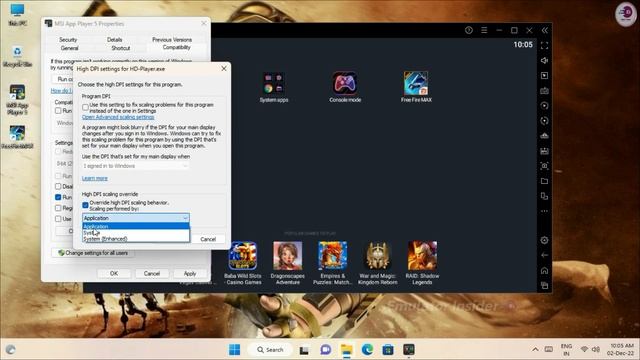Open the settings gear in App Player sidebar
Screen dimensions: 640x360
[x=544, y=240]
